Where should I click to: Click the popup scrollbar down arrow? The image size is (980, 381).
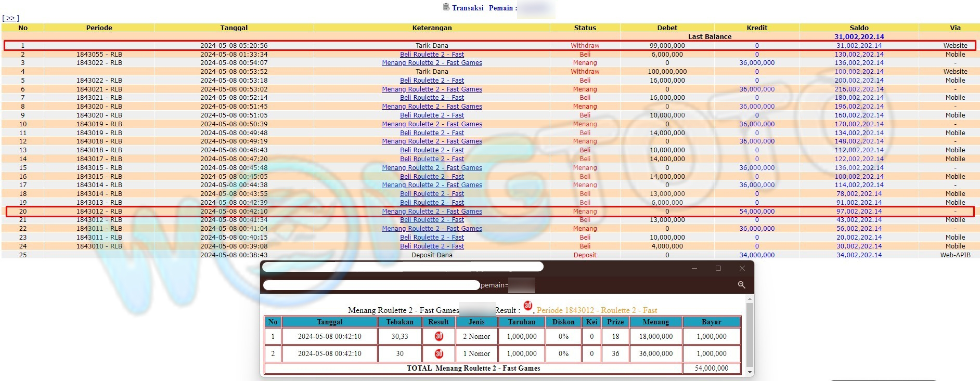coord(750,372)
